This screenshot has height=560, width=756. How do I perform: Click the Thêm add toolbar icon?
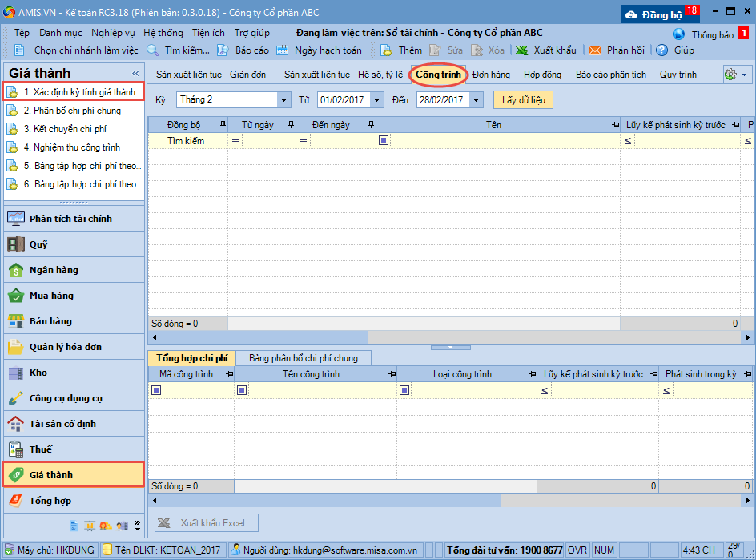click(x=386, y=50)
